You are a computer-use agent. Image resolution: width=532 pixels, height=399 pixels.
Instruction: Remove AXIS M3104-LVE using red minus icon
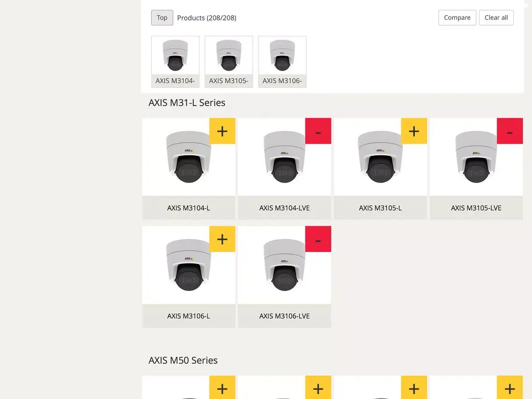(318, 131)
